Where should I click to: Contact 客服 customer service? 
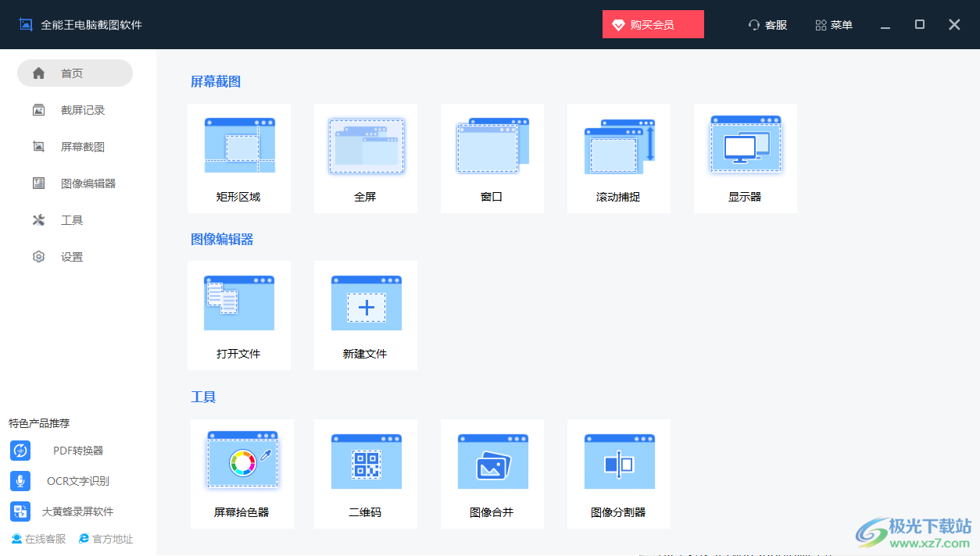[x=767, y=25]
